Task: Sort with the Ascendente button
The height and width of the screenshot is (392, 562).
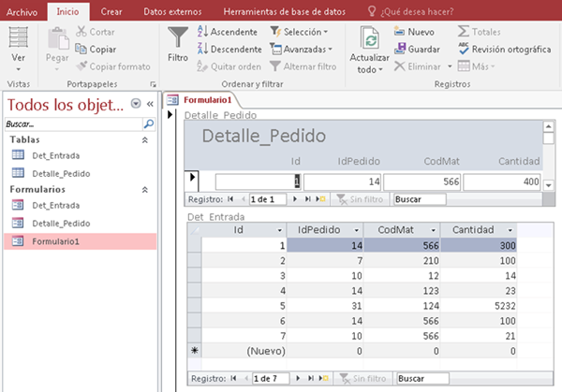Action: [x=228, y=32]
